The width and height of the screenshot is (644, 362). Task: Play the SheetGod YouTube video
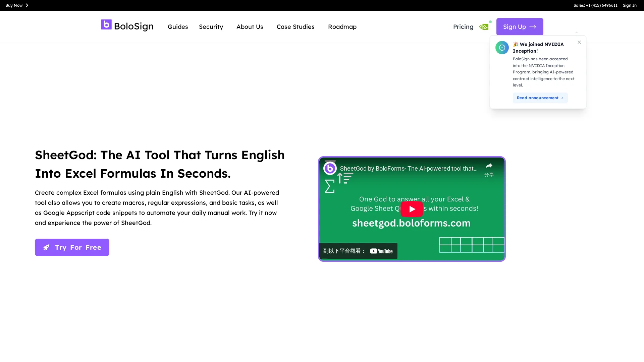[412, 209]
